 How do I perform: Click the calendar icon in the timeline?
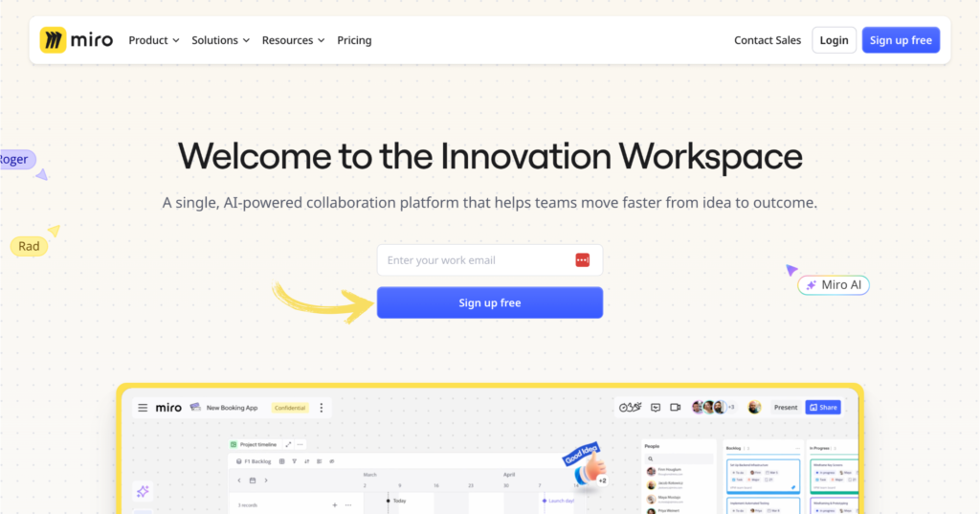point(253,480)
